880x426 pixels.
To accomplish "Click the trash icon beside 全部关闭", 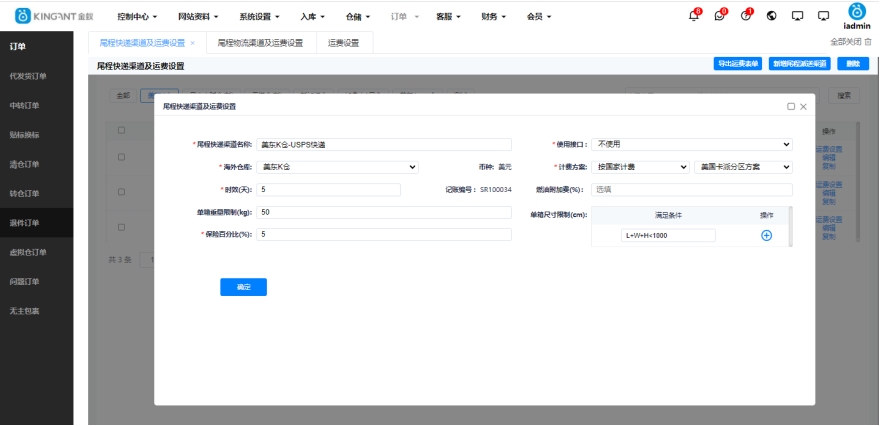I will [x=868, y=42].
